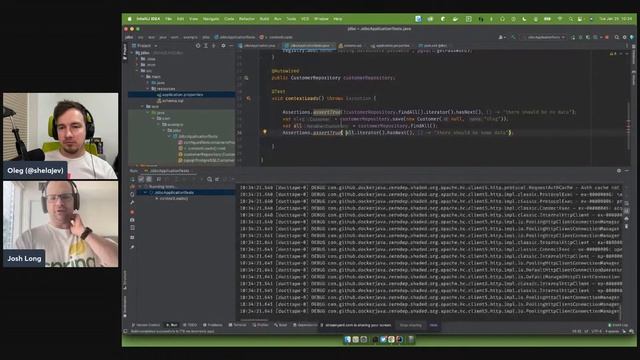Click the Stop sharing button
Viewport: 640px width, 360px height.
pyautogui.click(x=411, y=325)
